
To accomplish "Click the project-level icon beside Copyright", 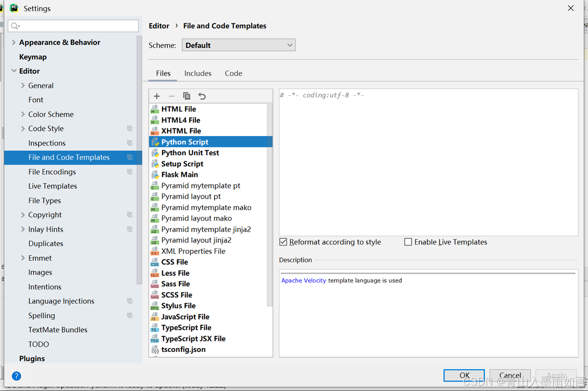I will (130, 215).
